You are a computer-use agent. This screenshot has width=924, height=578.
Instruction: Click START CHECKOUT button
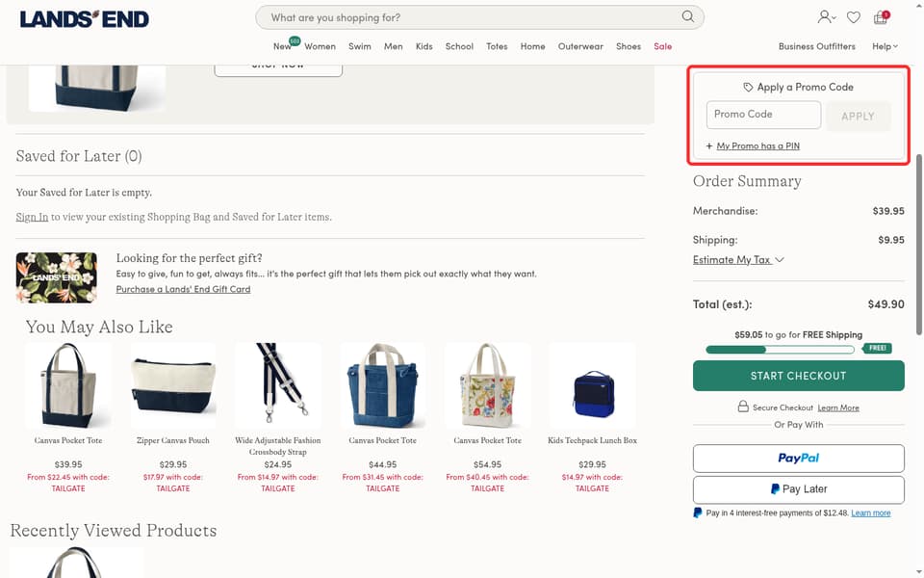point(798,376)
